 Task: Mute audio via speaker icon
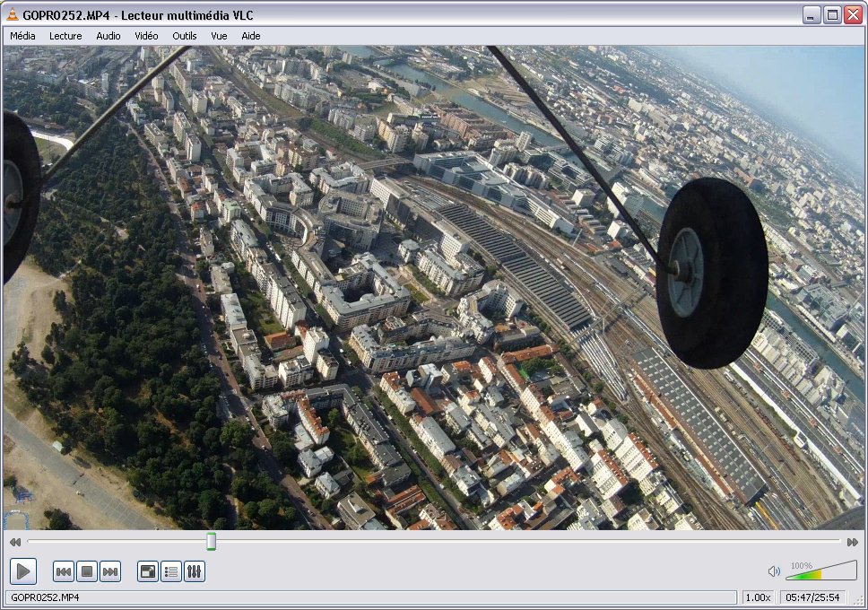(774, 571)
